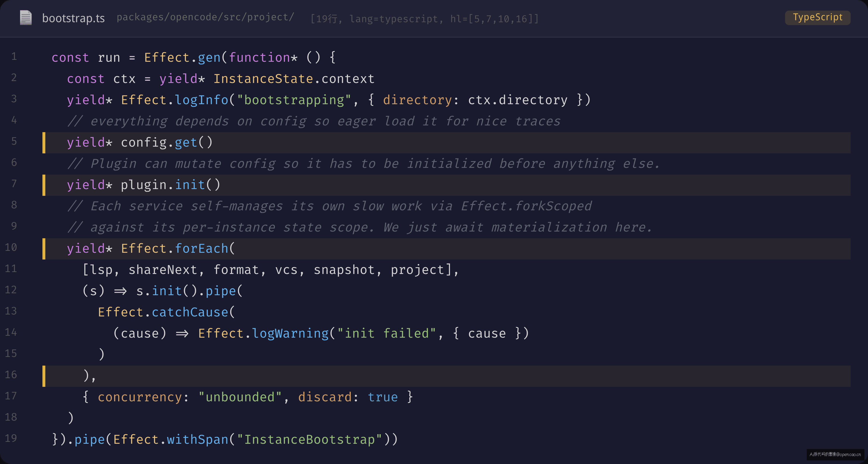868x464 pixels.
Task: Click 'Effect.logWarning' on line 14
Action: coord(263,333)
